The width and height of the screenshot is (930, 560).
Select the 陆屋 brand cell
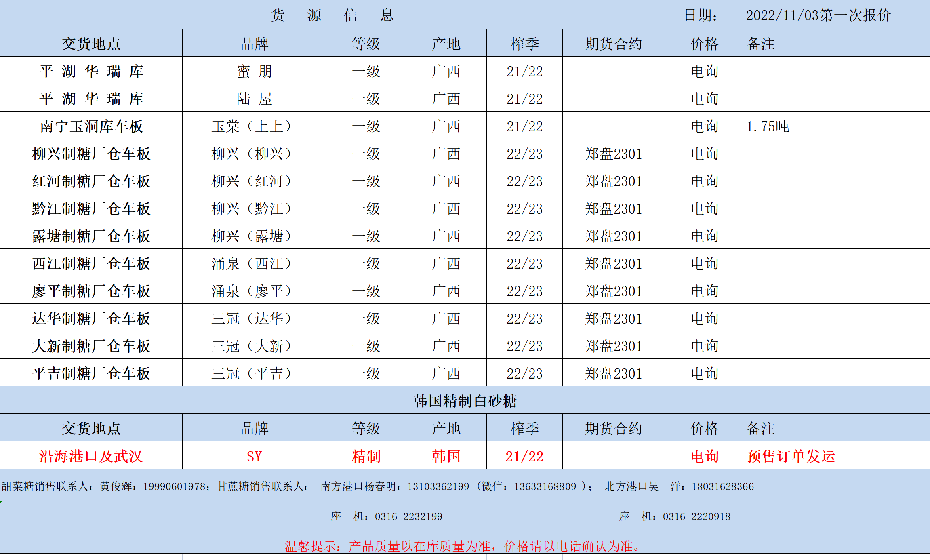(254, 99)
